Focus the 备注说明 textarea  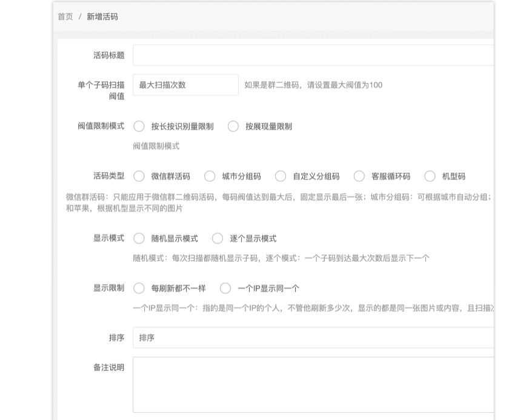[313, 384]
